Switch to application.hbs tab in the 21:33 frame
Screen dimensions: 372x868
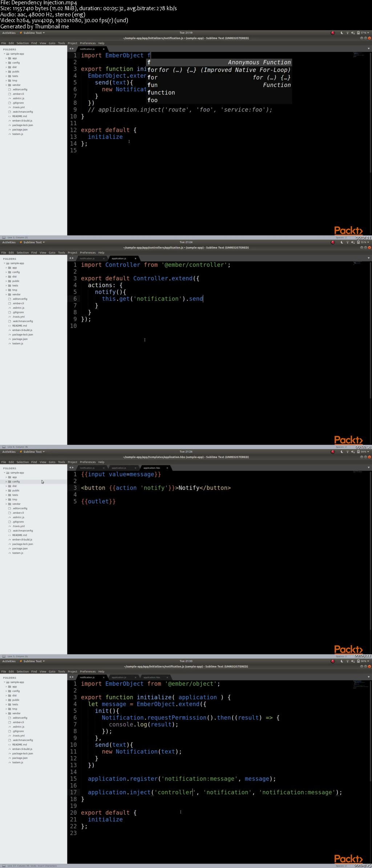click(151, 677)
